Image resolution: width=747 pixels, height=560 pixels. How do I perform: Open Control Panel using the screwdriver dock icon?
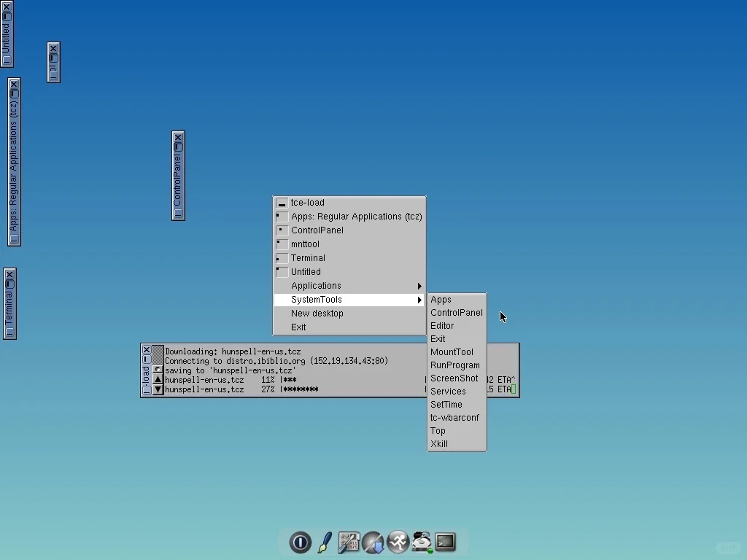coord(349,542)
